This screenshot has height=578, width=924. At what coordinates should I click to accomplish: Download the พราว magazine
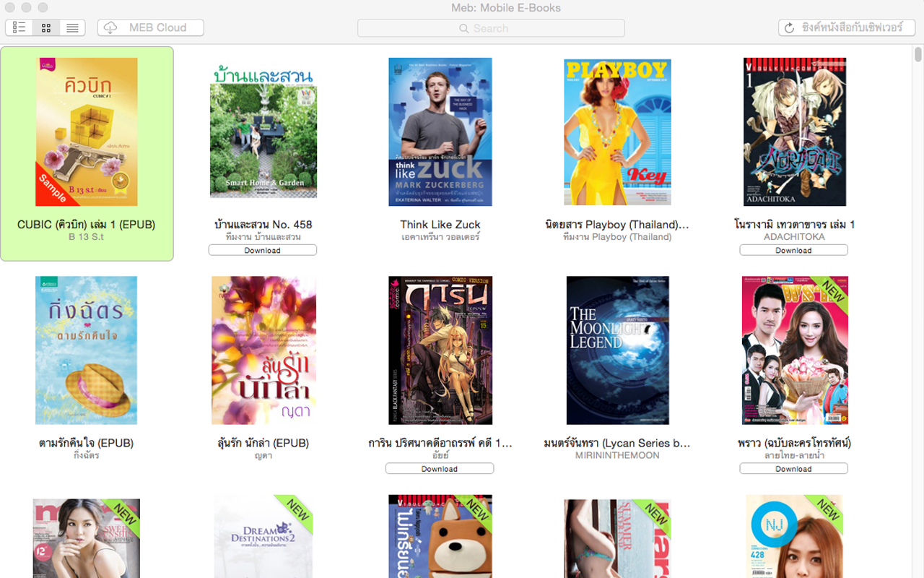click(793, 468)
